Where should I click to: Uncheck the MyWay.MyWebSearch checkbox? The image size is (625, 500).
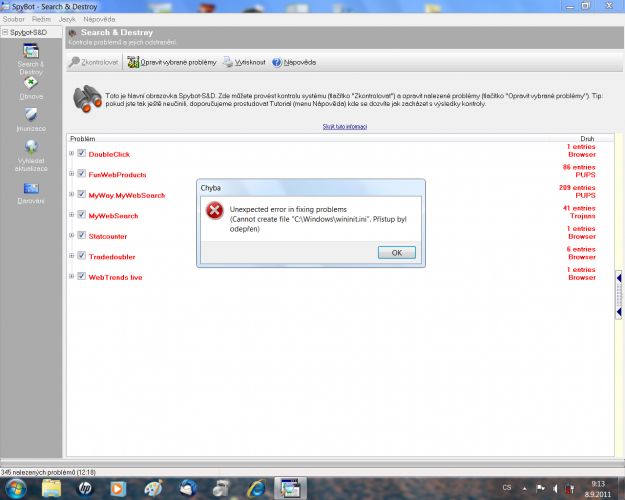pyautogui.click(x=82, y=194)
